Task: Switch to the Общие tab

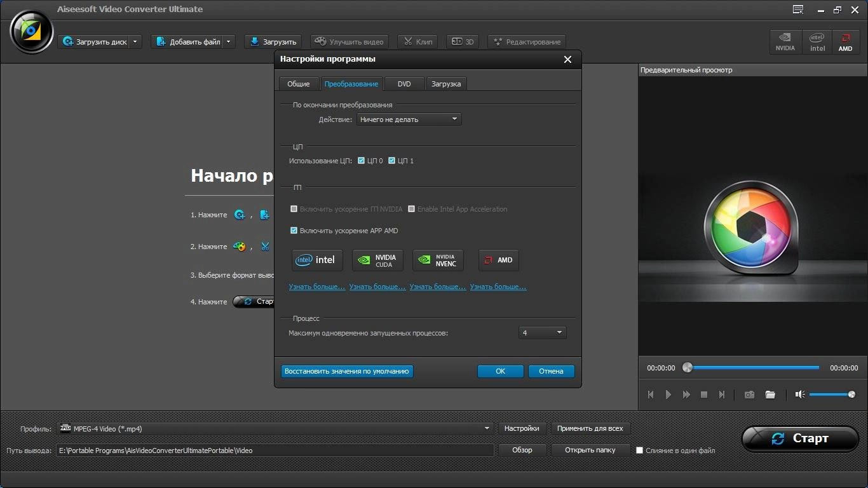Action: tap(298, 84)
